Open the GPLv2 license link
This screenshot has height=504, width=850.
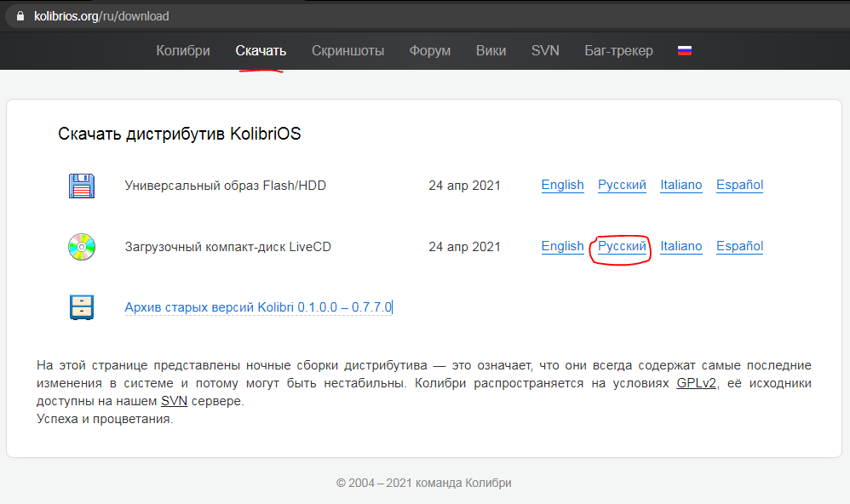pyautogui.click(x=696, y=383)
